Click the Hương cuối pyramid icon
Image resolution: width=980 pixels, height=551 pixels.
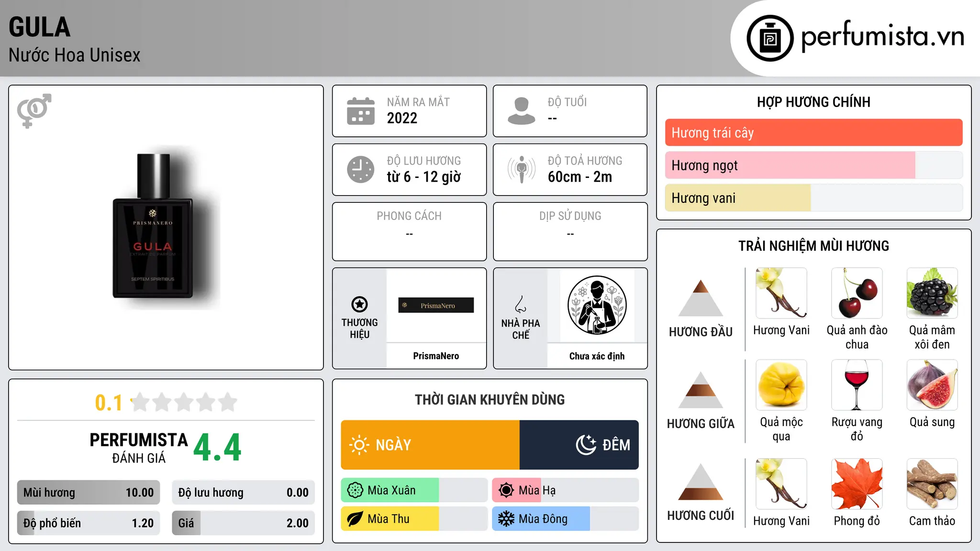coord(701,482)
